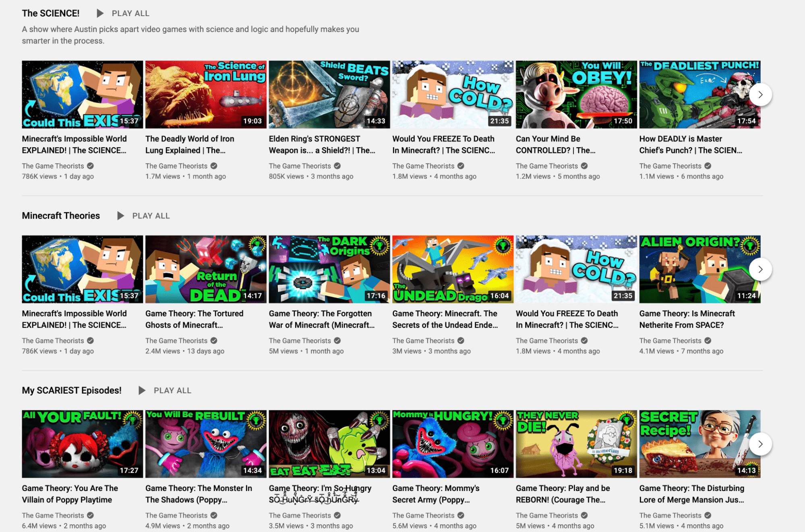Screen dimensions: 805x532
Task: Click verified badge under Monster In The Shadows
Action: coord(214,515)
